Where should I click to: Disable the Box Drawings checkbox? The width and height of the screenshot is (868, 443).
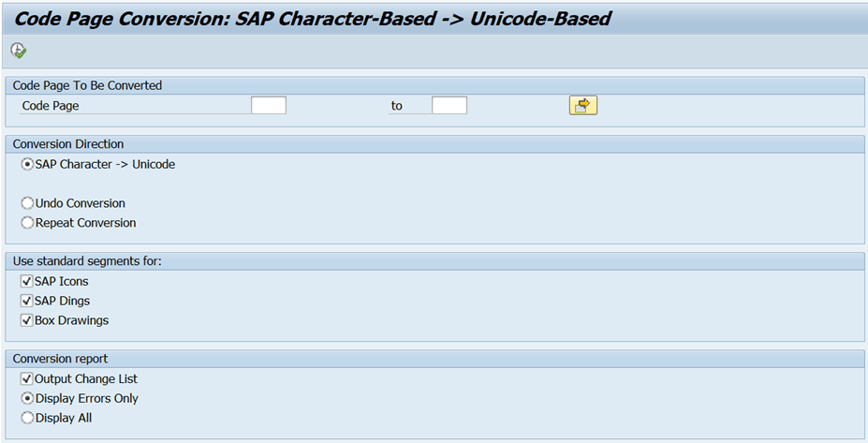[26, 320]
